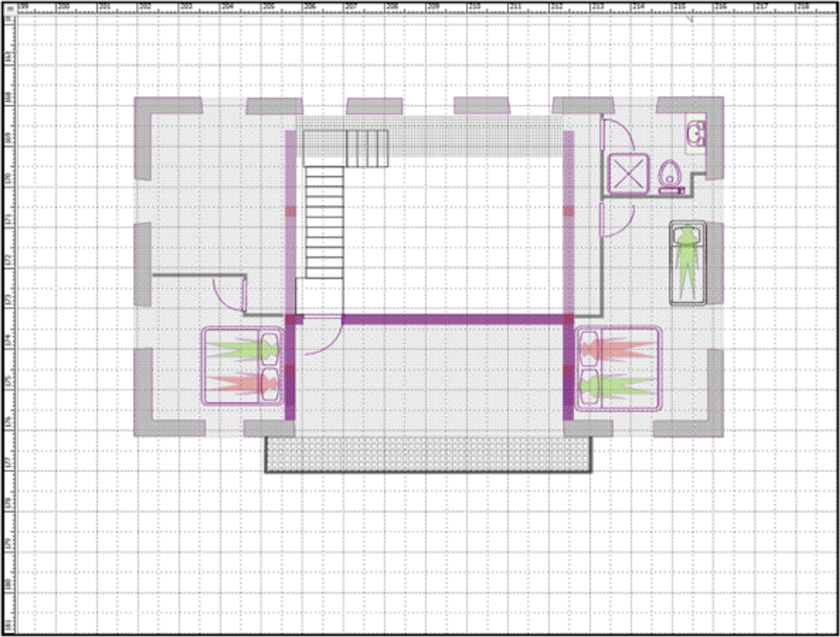840x637 pixels.
Task: Select the door swing below the stairs
Action: tap(323, 335)
